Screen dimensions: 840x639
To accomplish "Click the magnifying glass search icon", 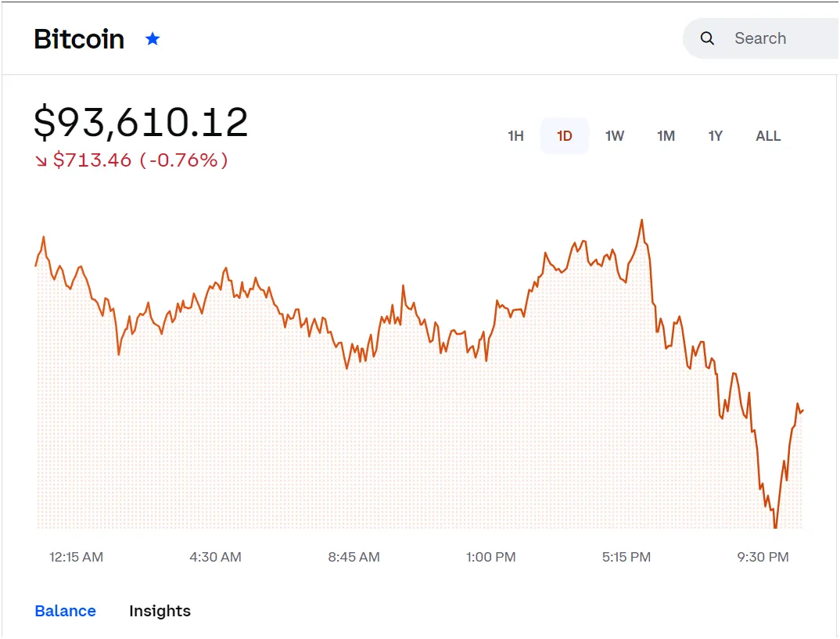I will 707,38.
